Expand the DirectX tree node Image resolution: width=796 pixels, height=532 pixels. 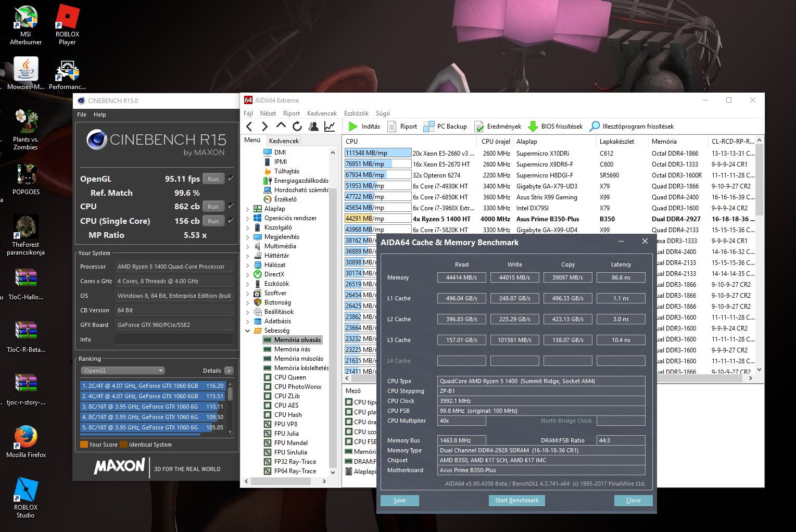[x=247, y=274]
